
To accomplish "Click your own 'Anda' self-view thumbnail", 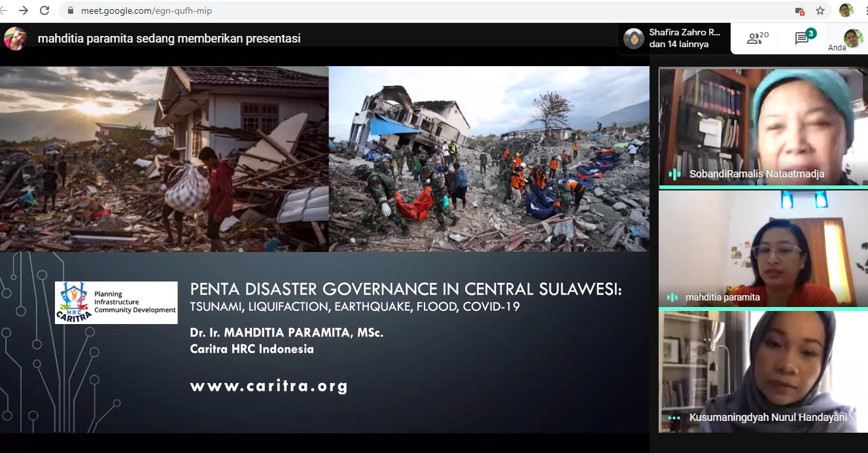I will tap(852, 39).
